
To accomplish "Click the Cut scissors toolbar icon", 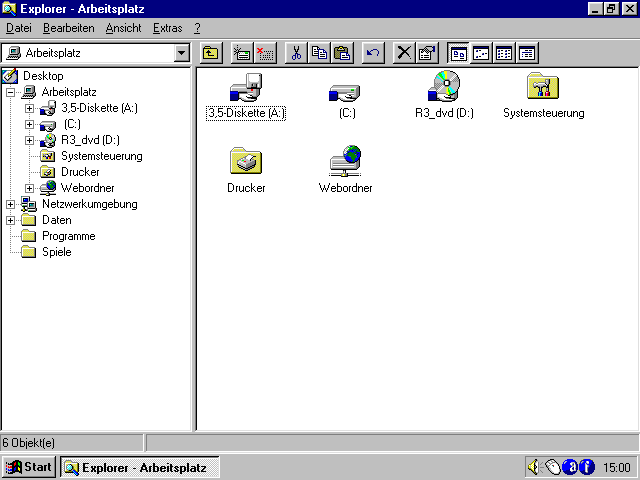I will 296,53.
